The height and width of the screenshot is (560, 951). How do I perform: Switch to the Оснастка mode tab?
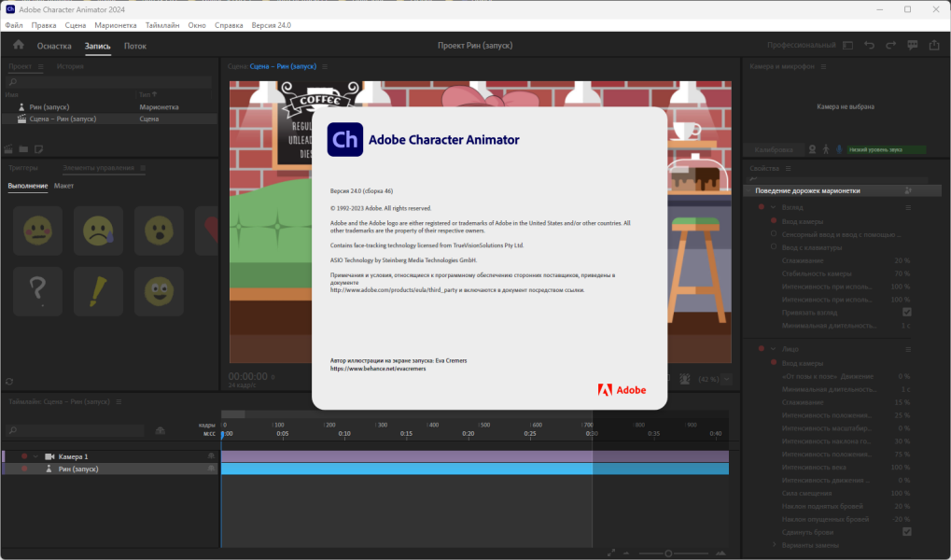click(x=54, y=46)
